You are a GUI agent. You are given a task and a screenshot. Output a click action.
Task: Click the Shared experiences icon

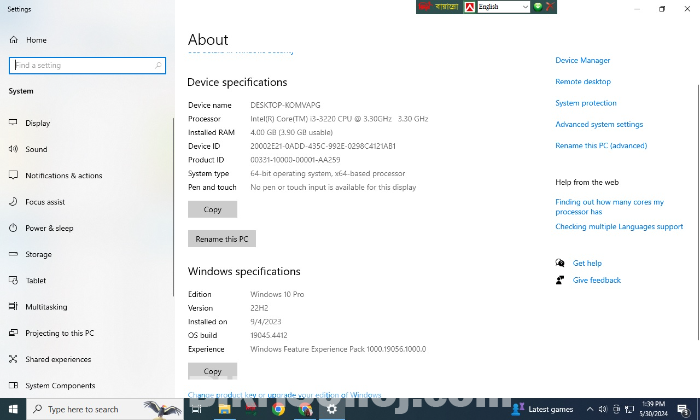pos(13,359)
